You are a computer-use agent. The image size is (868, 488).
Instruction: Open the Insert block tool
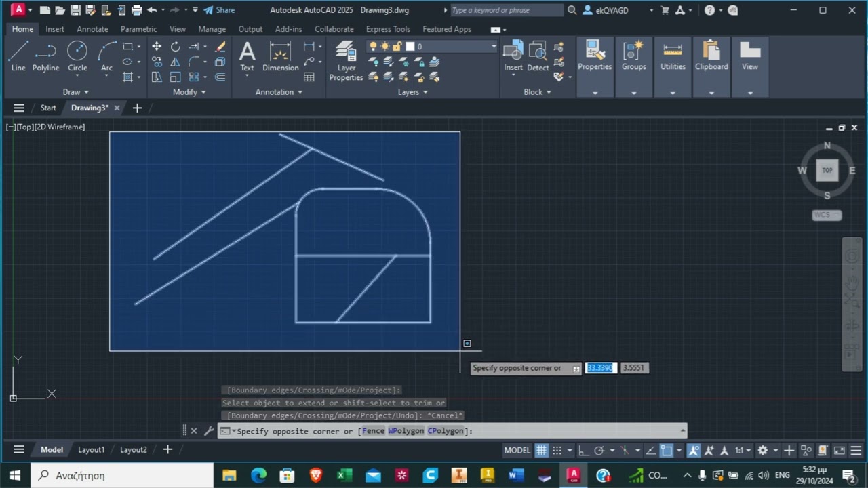pyautogui.click(x=513, y=56)
